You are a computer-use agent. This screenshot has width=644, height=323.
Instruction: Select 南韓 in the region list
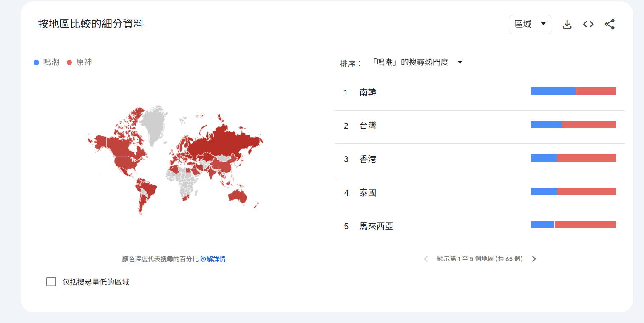coord(368,93)
